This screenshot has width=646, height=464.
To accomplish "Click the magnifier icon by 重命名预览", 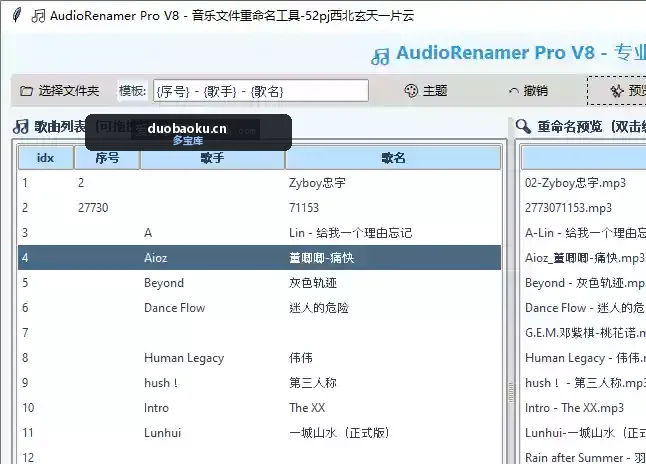I will click(523, 126).
